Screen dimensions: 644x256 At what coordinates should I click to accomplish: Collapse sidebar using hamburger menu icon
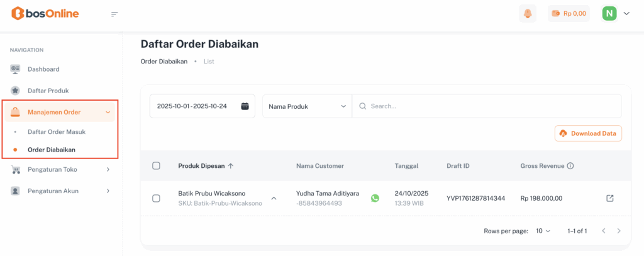tap(114, 14)
